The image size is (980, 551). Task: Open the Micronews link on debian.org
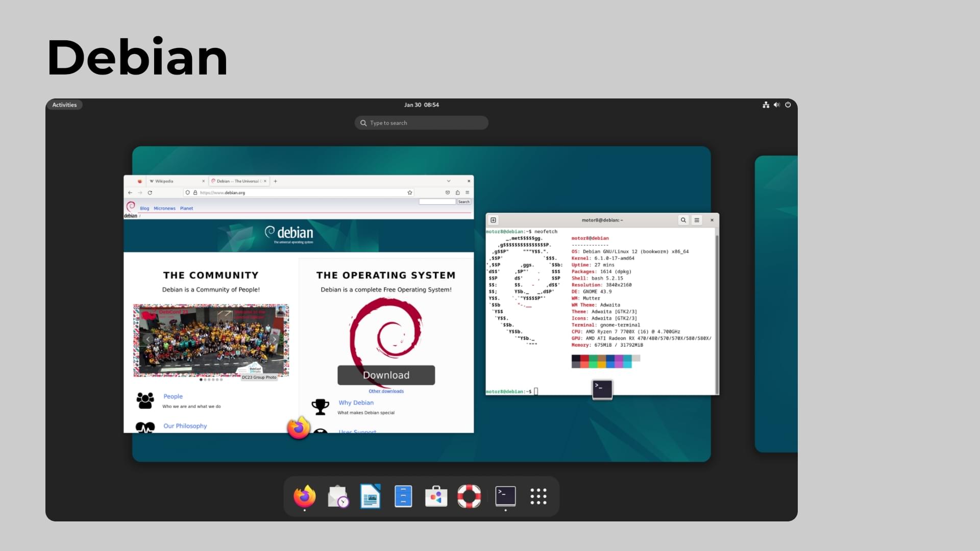pyautogui.click(x=164, y=209)
